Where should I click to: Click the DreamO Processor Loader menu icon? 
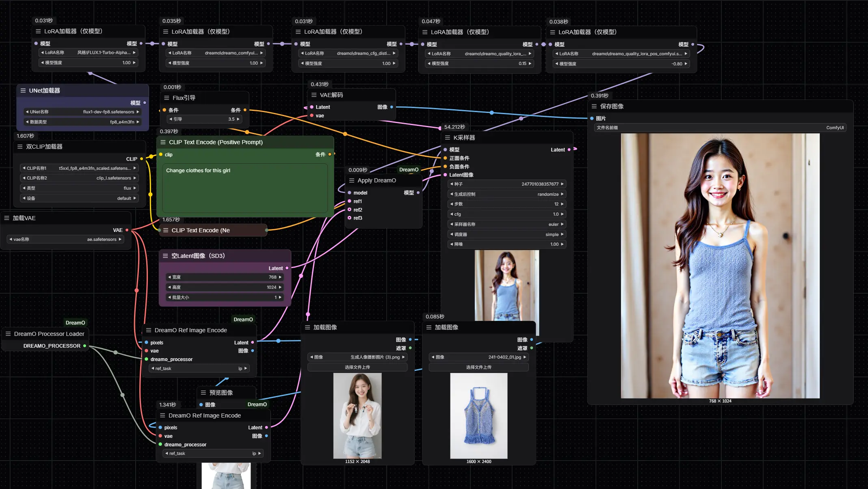(x=8, y=334)
